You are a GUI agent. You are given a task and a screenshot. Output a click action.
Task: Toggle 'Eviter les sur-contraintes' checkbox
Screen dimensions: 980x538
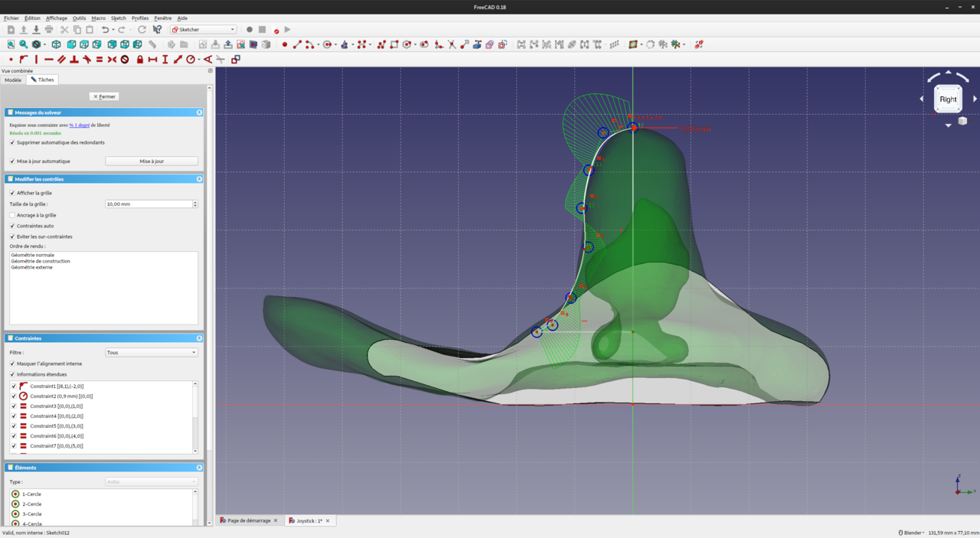click(12, 236)
